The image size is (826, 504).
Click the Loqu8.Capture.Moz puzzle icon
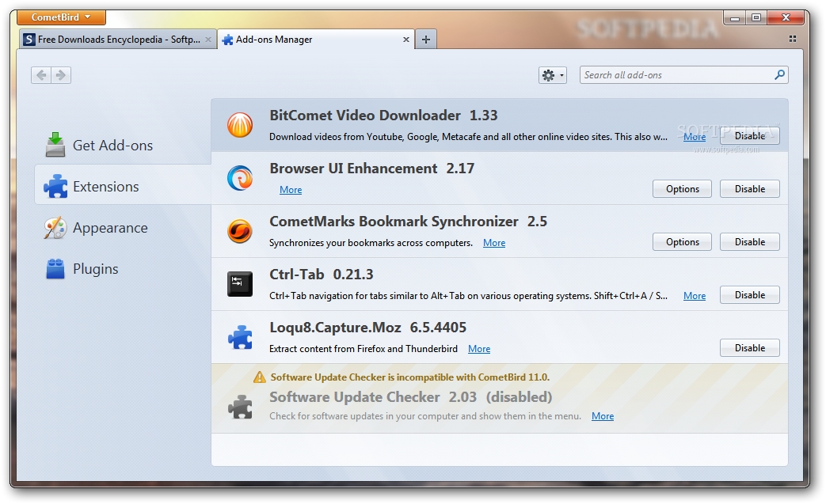point(240,337)
